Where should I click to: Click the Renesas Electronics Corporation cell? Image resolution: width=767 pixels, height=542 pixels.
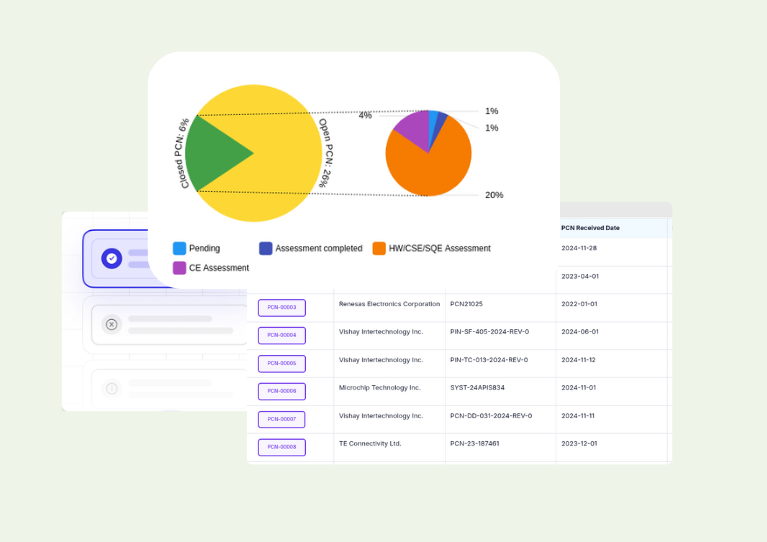(x=389, y=304)
